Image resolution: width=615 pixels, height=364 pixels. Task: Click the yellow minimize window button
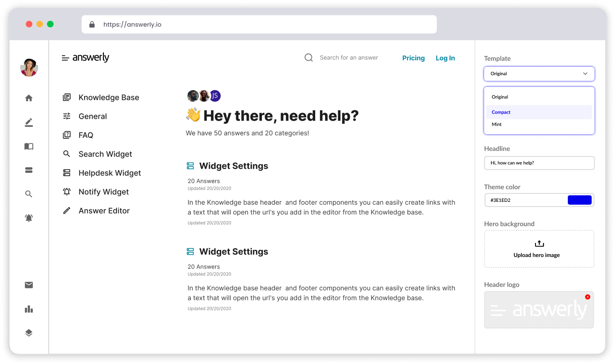40,24
